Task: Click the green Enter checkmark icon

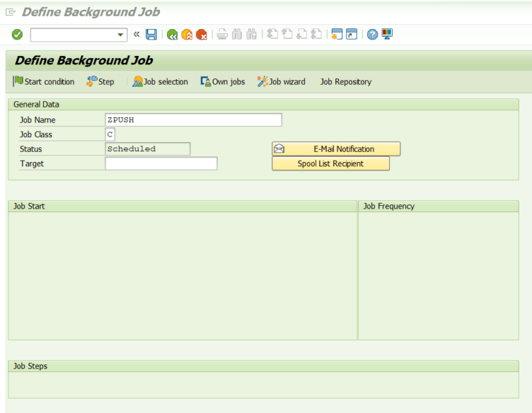Action: 17,34
